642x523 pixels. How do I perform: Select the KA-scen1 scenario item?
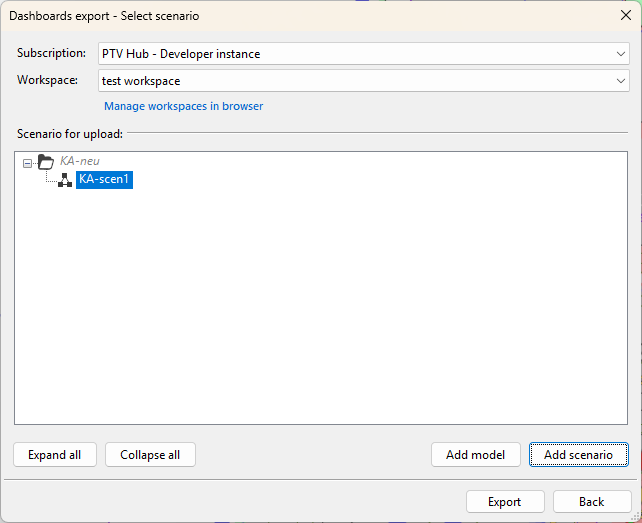[104, 180]
